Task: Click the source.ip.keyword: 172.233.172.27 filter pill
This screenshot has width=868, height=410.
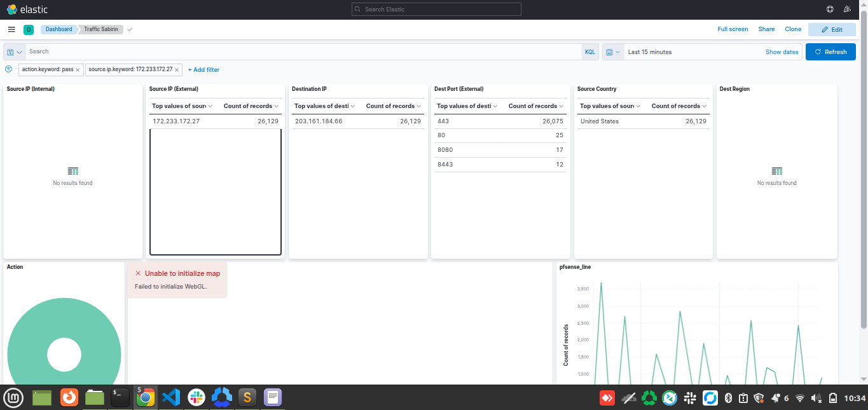Action: coord(130,69)
